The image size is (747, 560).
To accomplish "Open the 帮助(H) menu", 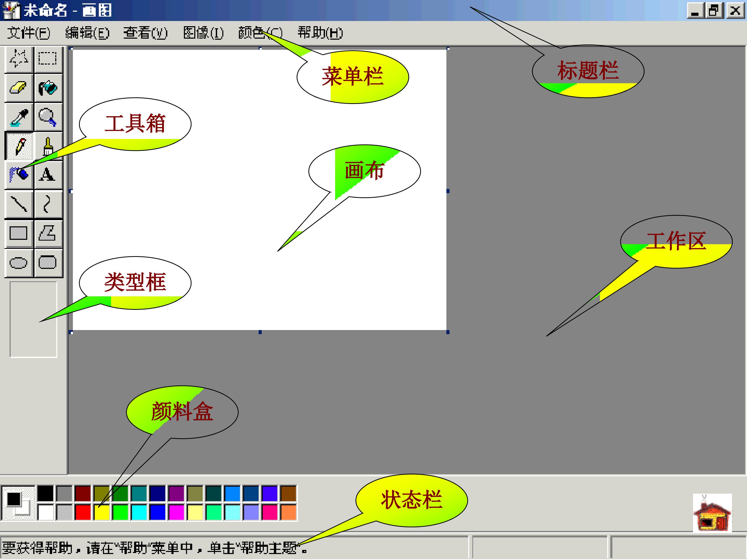I will [x=320, y=33].
